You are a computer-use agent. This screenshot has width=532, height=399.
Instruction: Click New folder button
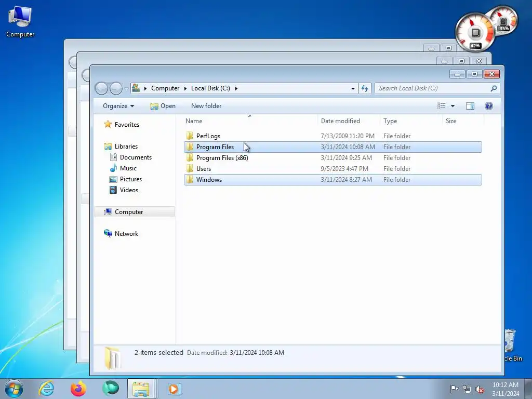point(206,106)
